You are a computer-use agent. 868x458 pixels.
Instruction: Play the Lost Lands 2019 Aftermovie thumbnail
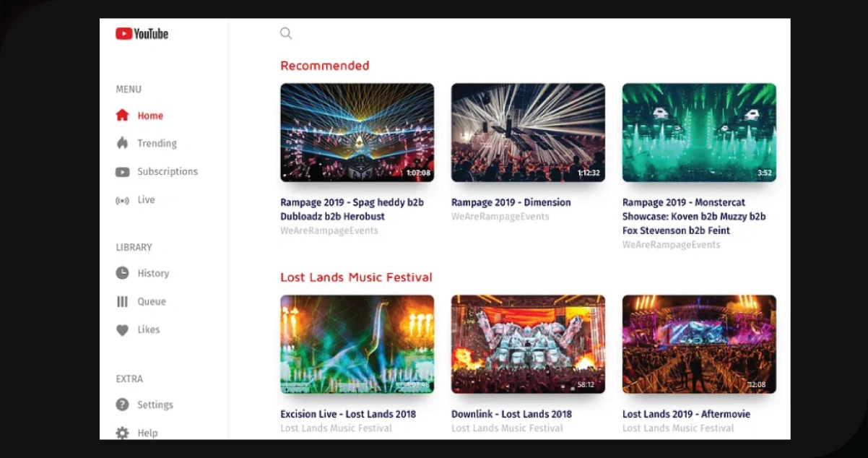pos(699,344)
